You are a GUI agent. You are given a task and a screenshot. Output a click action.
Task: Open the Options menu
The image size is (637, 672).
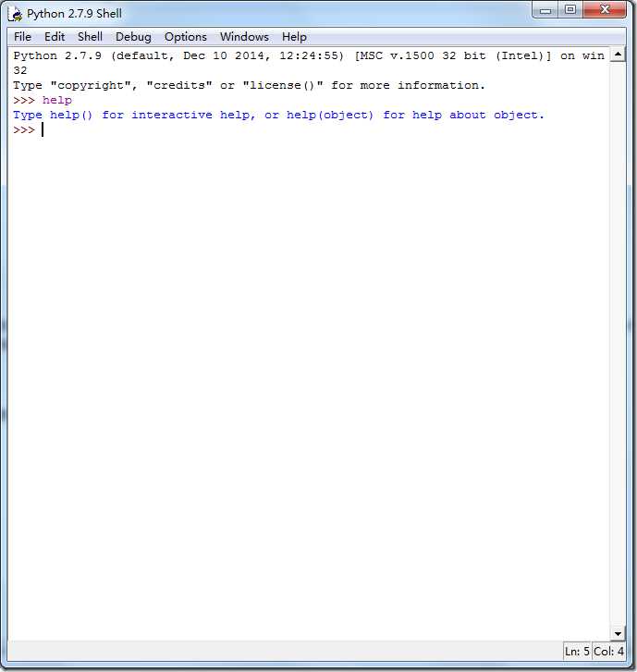coord(186,37)
